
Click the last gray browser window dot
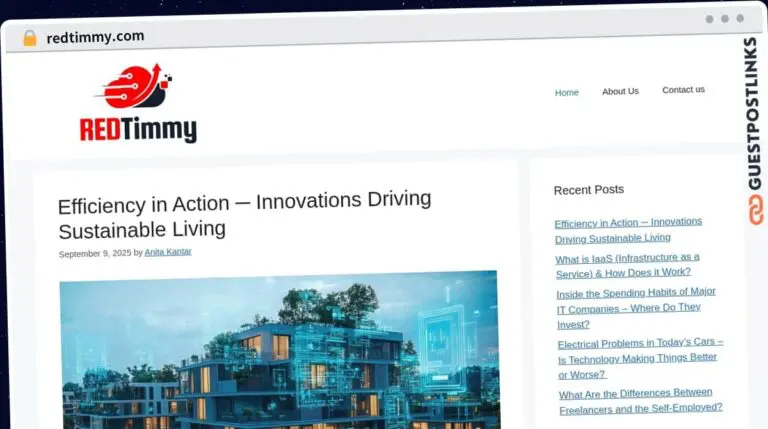click(740, 18)
